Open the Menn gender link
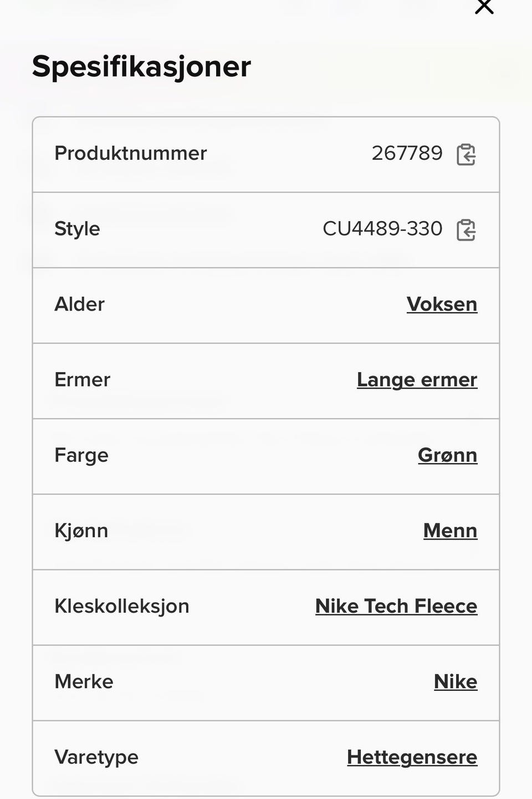 (451, 531)
